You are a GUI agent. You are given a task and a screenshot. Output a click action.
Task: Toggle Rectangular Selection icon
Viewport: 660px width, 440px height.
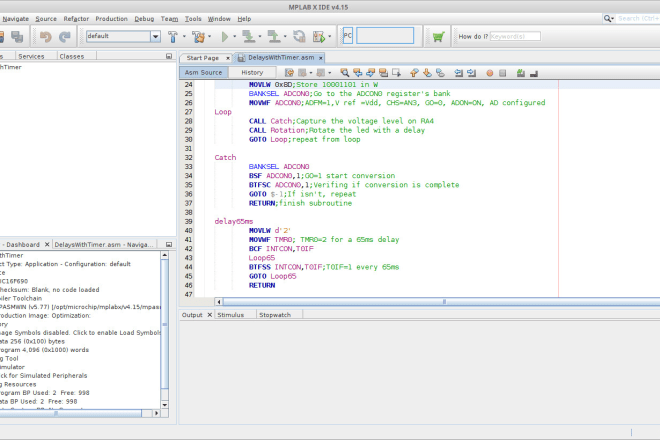coord(396,73)
